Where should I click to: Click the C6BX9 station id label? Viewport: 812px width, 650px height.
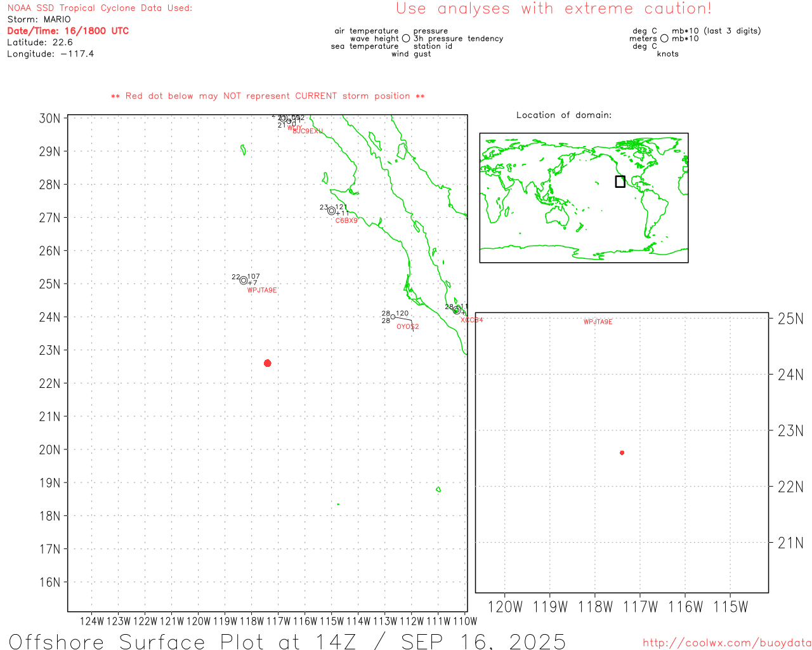click(346, 221)
